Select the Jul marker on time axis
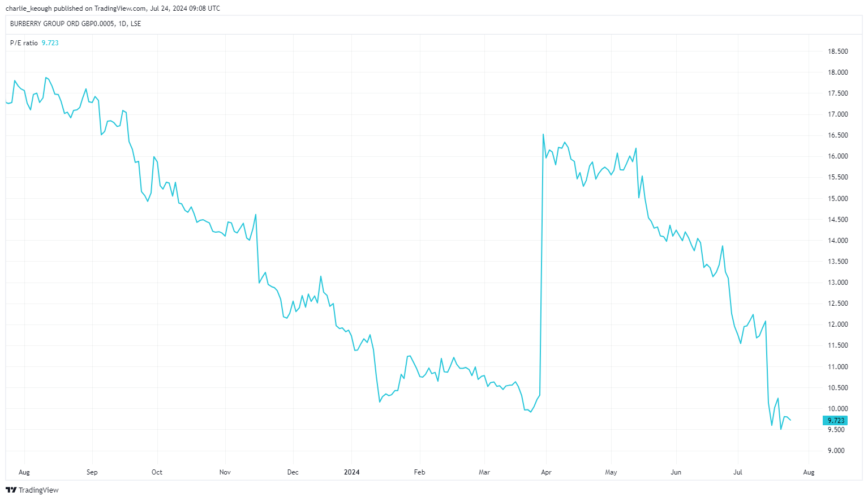The height and width of the screenshot is (500, 868). coord(738,472)
